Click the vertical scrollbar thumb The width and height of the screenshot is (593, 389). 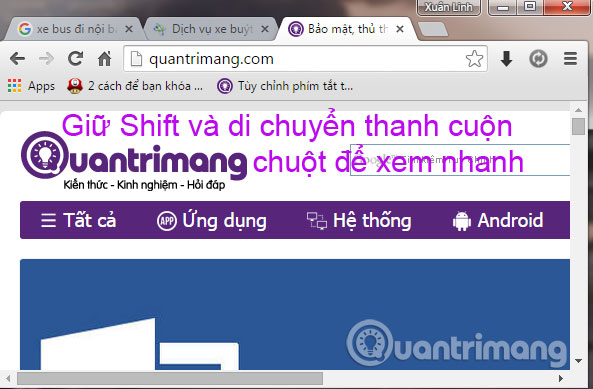[x=578, y=126]
